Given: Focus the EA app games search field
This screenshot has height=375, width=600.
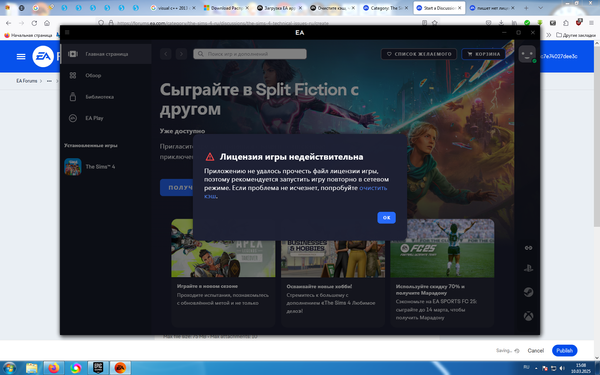Looking at the screenshot, I should 250,54.
